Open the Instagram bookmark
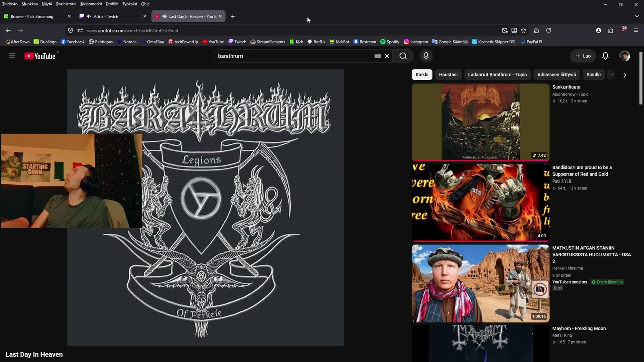The height and width of the screenshot is (362, 644). [x=416, y=42]
